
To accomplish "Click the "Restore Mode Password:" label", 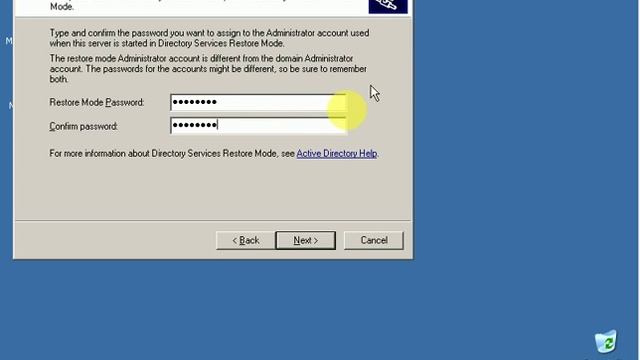I will tap(97, 102).
